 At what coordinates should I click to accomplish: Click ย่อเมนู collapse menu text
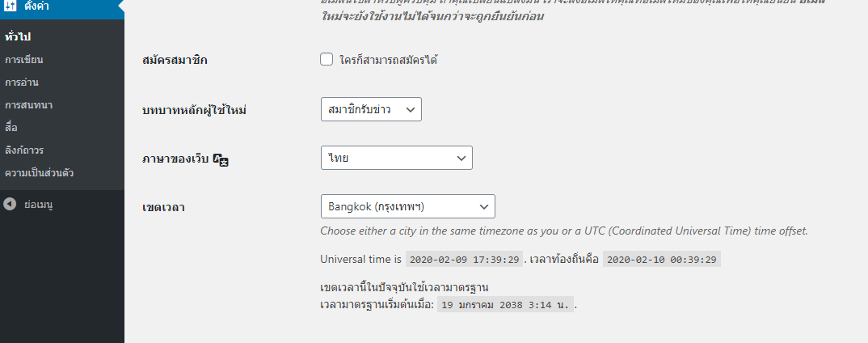(38, 205)
